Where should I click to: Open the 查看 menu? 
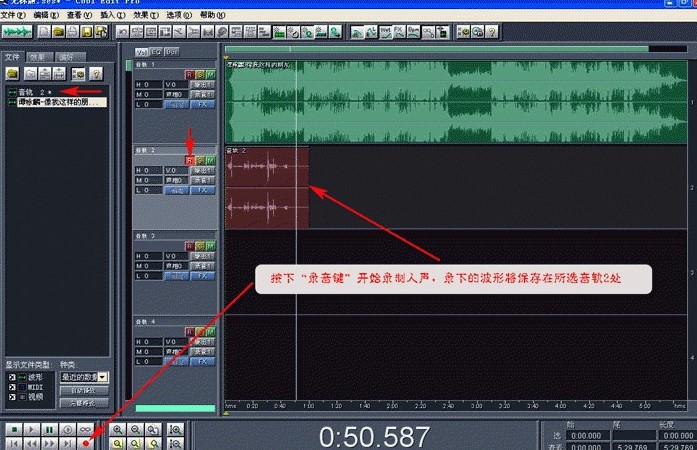80,15
